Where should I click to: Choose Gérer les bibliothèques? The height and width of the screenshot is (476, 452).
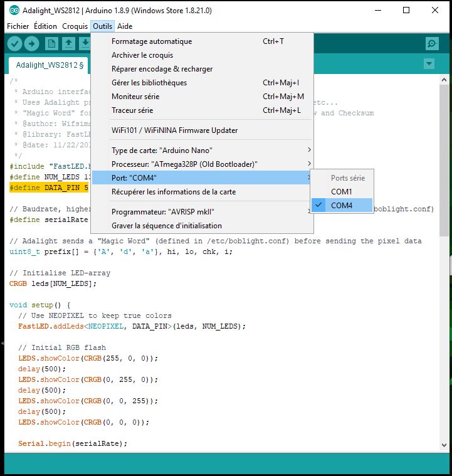click(x=202, y=83)
